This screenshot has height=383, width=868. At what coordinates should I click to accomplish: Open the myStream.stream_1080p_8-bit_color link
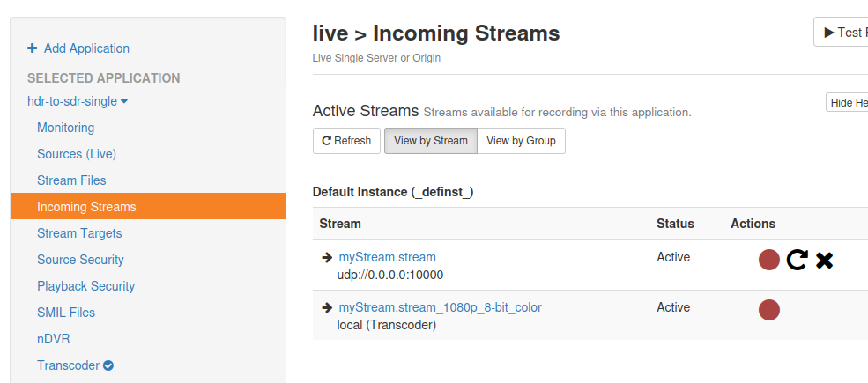(x=440, y=307)
